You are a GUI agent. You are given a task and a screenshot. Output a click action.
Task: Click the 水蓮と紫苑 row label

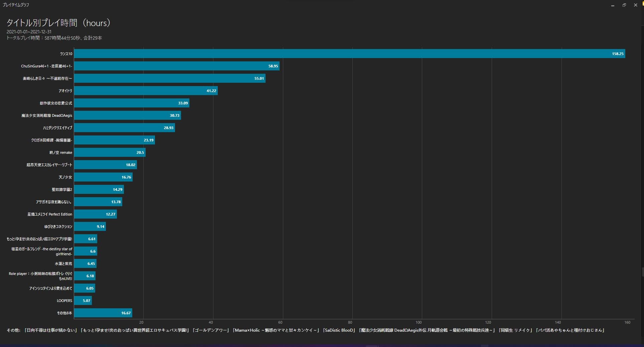click(x=63, y=264)
